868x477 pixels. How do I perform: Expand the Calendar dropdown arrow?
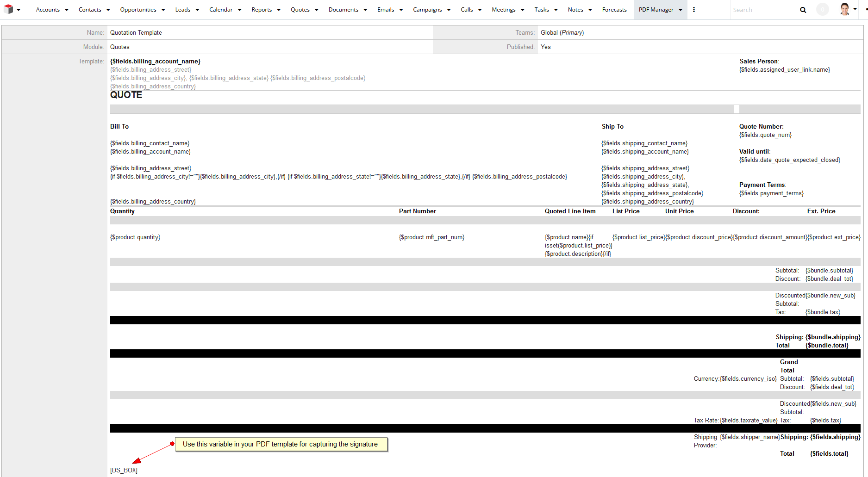pyautogui.click(x=240, y=10)
